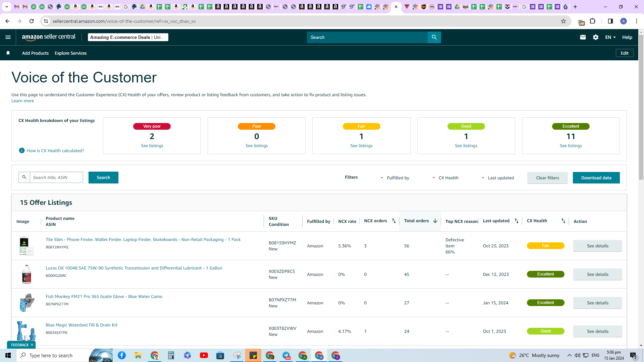This screenshot has width=644, height=362.
Task: Open the Chrome three-dot menu
Action: coord(637,21)
